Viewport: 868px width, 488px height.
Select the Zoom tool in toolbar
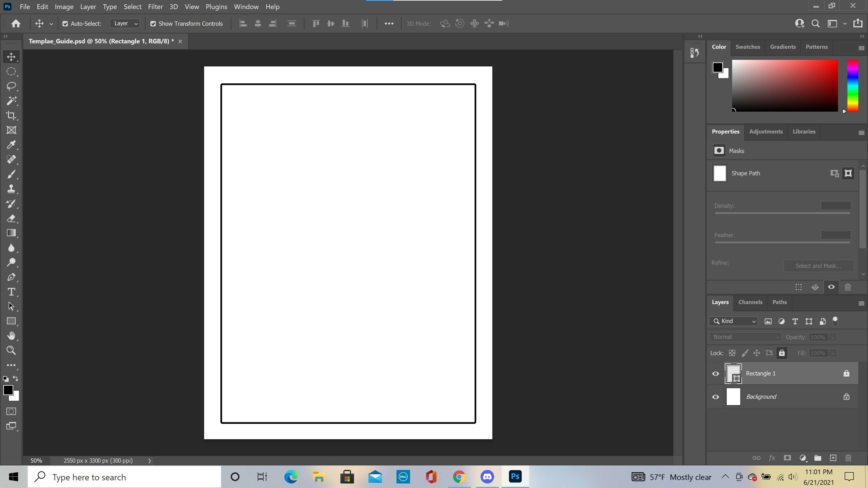[x=11, y=351]
